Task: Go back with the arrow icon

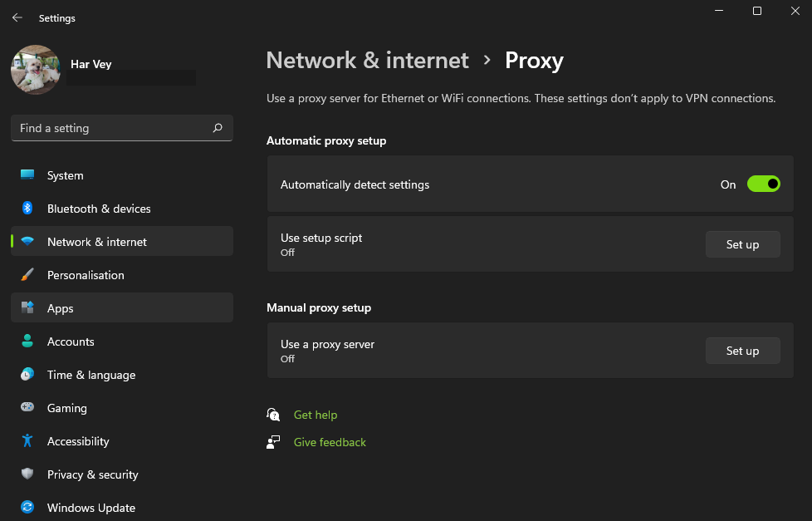Action: pyautogui.click(x=17, y=17)
